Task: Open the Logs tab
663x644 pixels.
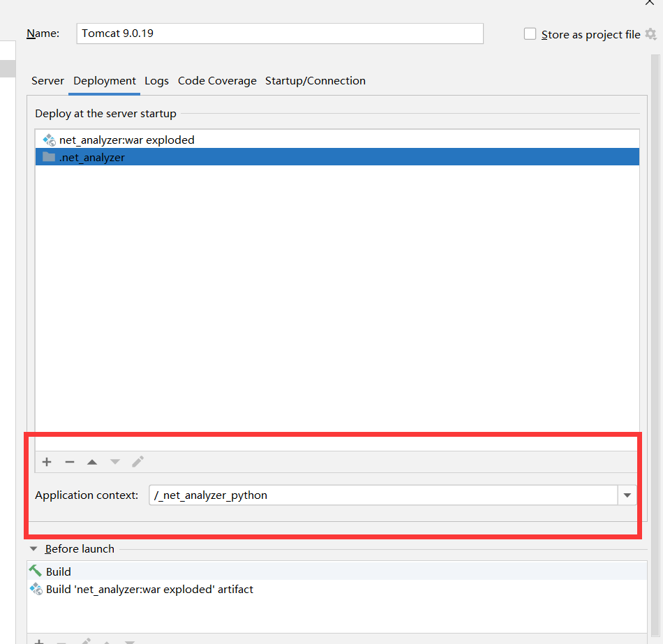Action: [x=156, y=81]
